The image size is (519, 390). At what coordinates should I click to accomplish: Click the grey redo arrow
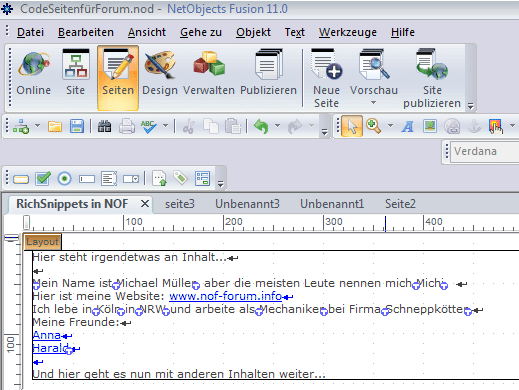click(295, 127)
